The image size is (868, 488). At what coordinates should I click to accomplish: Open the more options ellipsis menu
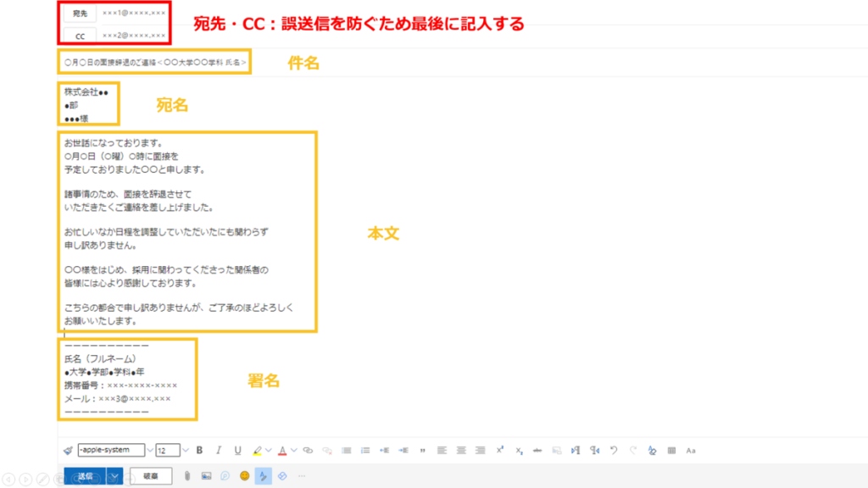coord(302,476)
